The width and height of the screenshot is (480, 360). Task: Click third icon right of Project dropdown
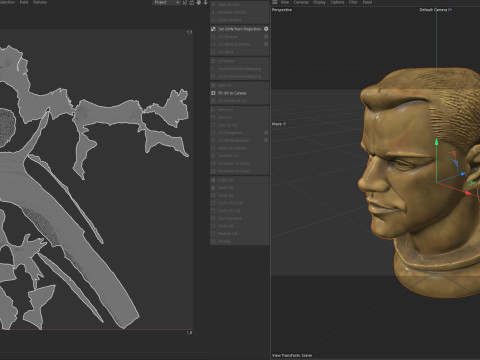199,2
